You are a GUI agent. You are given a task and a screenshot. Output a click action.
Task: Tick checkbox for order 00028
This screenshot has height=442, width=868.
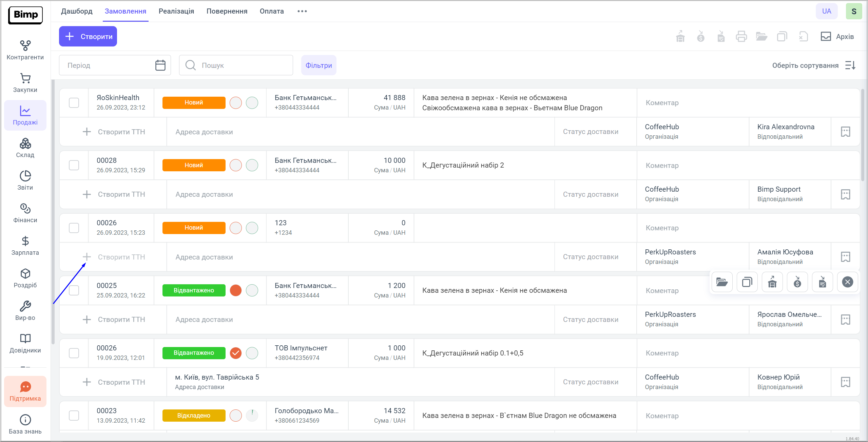tap(74, 165)
